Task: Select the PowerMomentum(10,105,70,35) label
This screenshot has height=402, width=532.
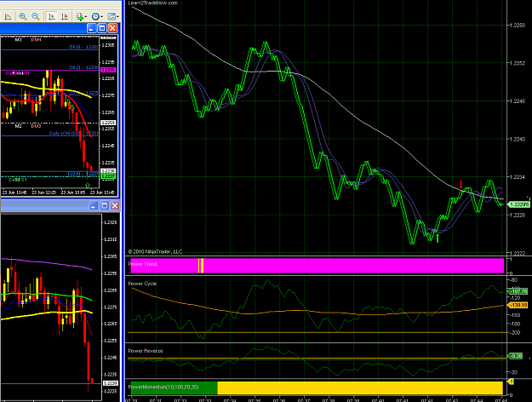Action: tap(163, 387)
